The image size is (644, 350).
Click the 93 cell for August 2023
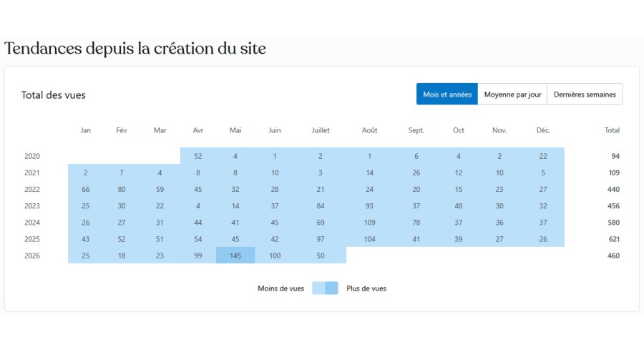coord(369,205)
